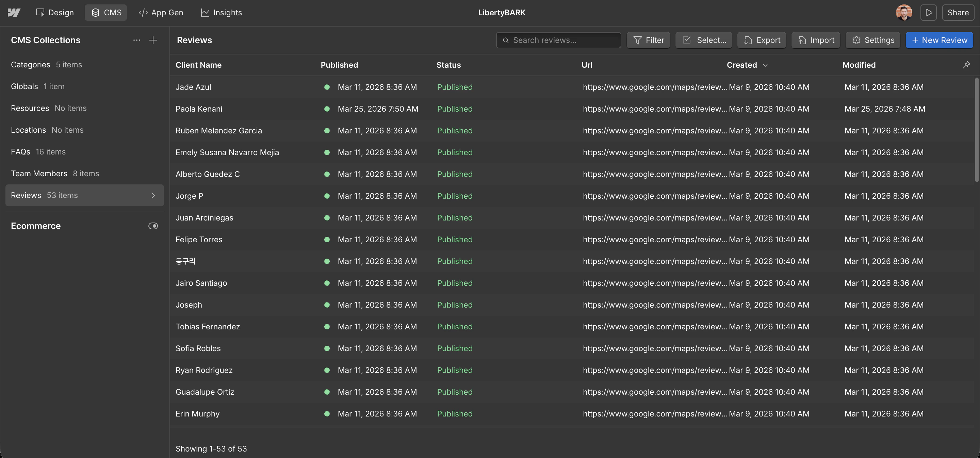Click the pin columns icon in the table header

(x=966, y=65)
